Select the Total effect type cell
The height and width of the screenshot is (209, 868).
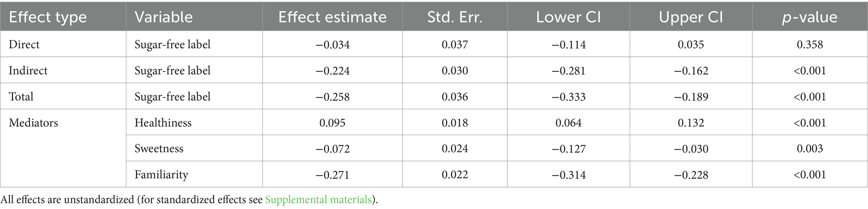point(21,96)
